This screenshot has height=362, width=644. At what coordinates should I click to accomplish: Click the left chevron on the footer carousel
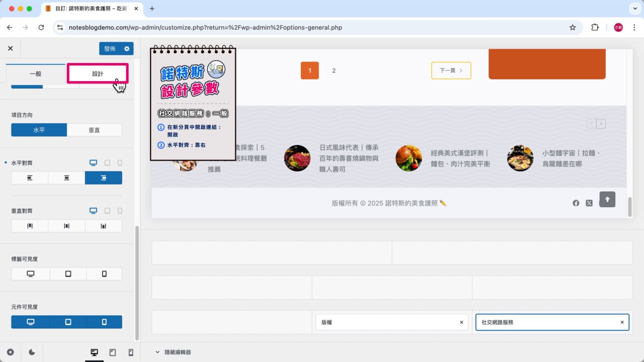[x=591, y=123]
